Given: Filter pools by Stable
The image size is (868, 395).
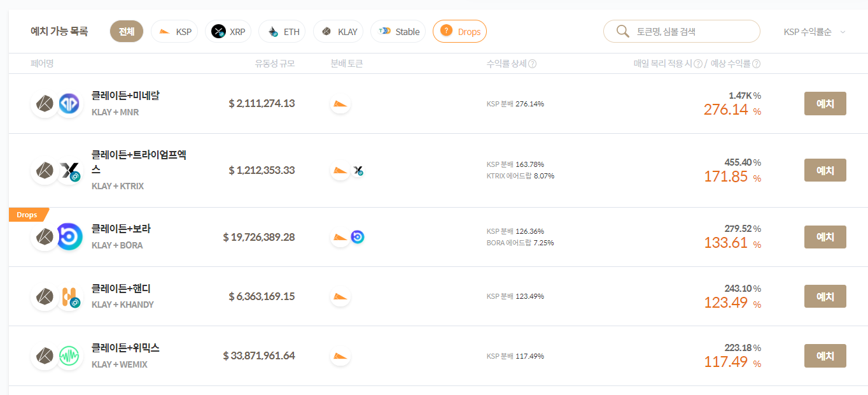Looking at the screenshot, I should click(x=398, y=31).
